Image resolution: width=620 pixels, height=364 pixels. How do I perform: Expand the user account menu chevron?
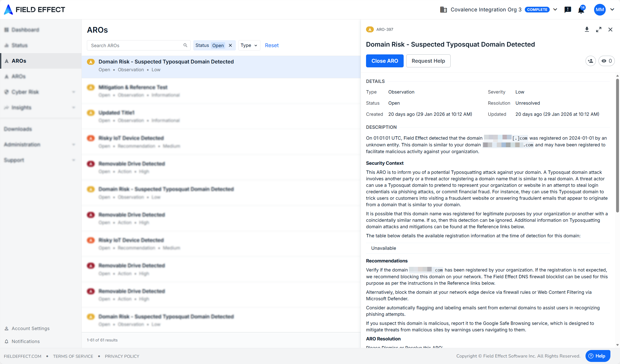pos(612,10)
